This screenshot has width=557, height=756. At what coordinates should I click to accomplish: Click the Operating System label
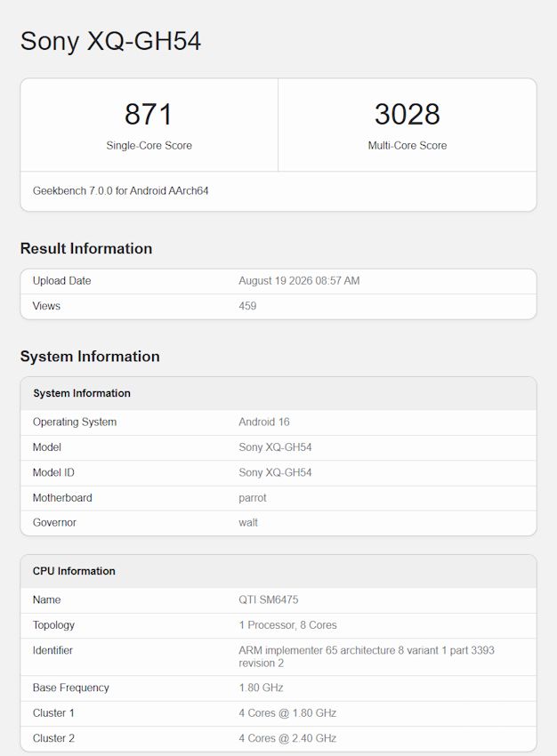75,422
